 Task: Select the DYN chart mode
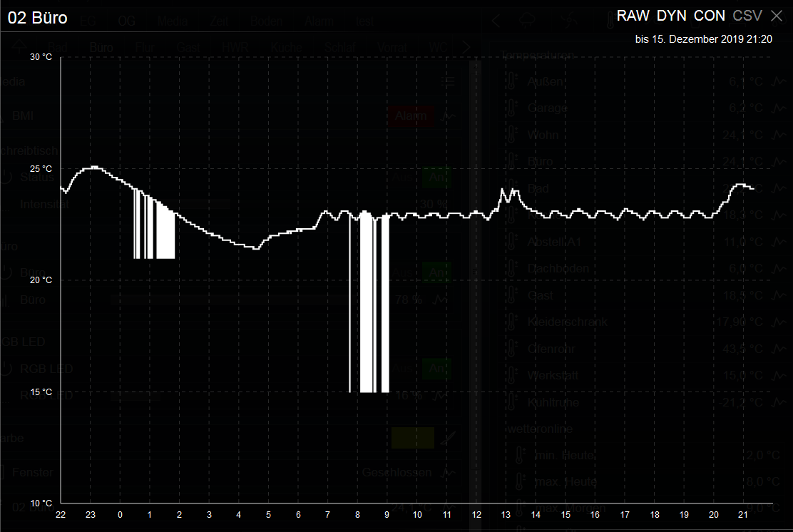(672, 16)
